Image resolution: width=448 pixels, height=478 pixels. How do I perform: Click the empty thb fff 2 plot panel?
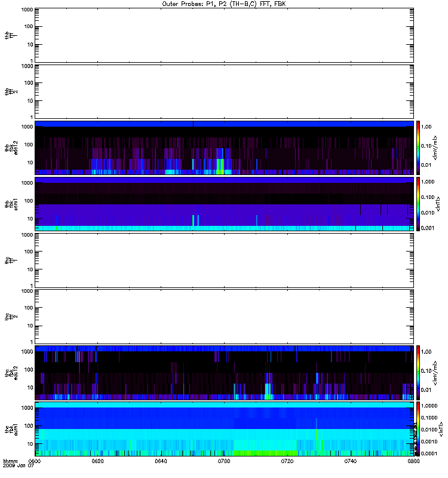click(225, 91)
